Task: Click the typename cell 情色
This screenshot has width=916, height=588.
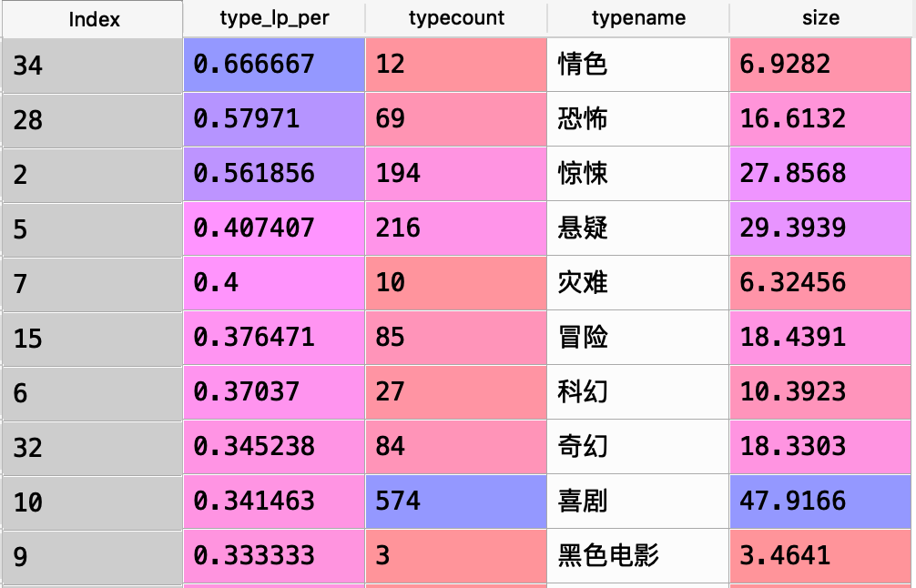Action: pos(638,65)
